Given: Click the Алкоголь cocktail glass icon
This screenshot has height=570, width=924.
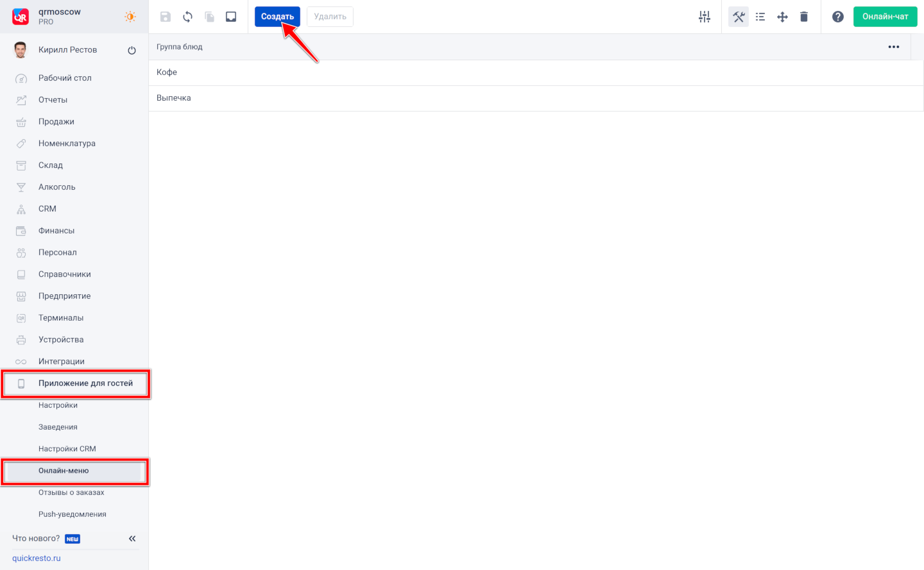Looking at the screenshot, I should 21,187.
